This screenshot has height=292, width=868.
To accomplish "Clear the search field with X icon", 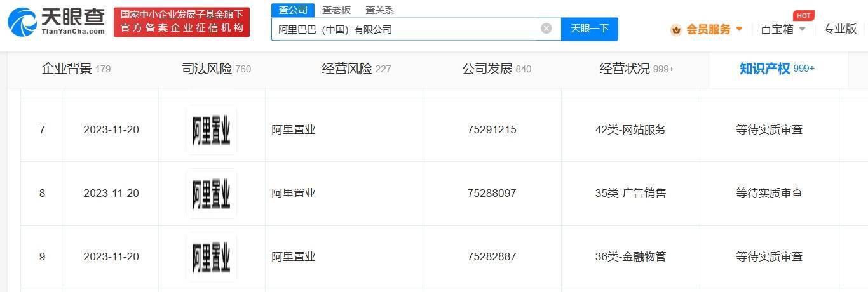I will pos(546,29).
